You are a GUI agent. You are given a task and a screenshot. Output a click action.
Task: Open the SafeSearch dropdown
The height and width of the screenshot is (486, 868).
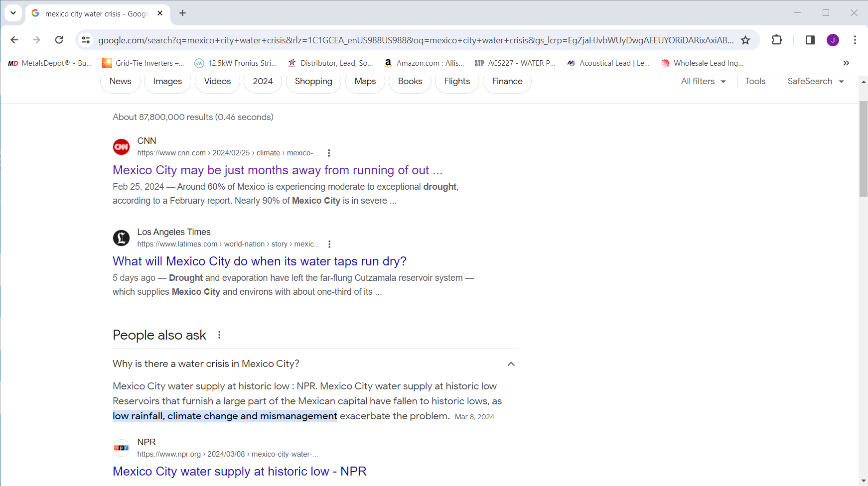(x=815, y=81)
